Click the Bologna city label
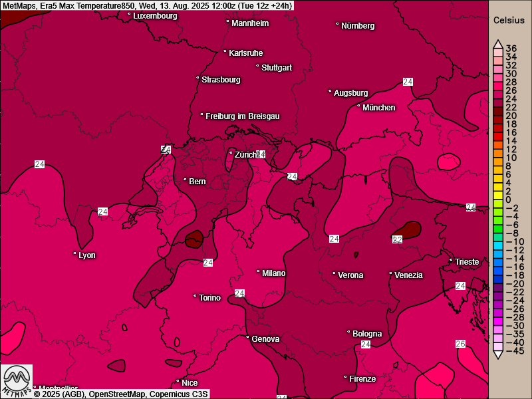The width and height of the screenshot is (532, 399). coord(367,334)
